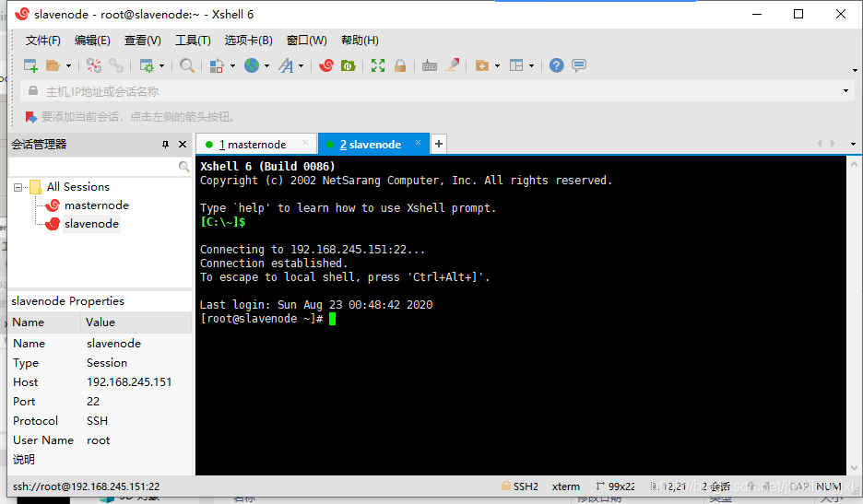Screen dimensions: 863x504
Task: Click the terminal scrollbar down arrow
Action: 854,468
